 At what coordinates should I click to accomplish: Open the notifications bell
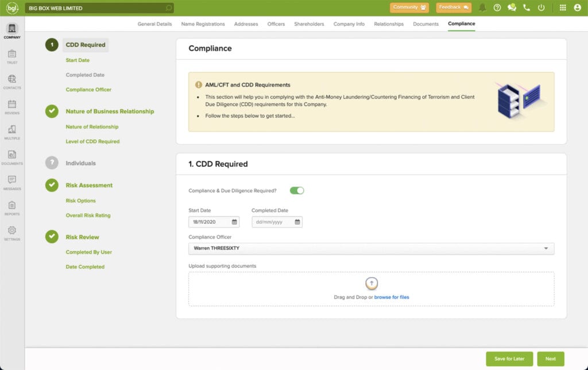tap(482, 7)
